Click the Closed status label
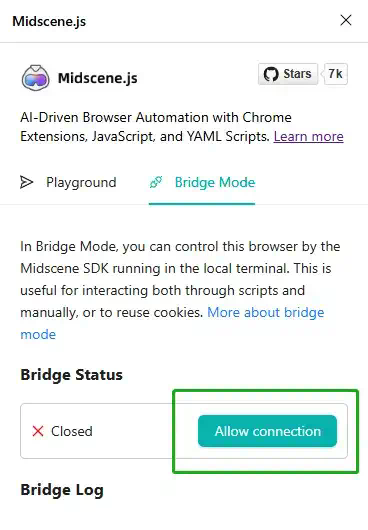 (x=72, y=431)
